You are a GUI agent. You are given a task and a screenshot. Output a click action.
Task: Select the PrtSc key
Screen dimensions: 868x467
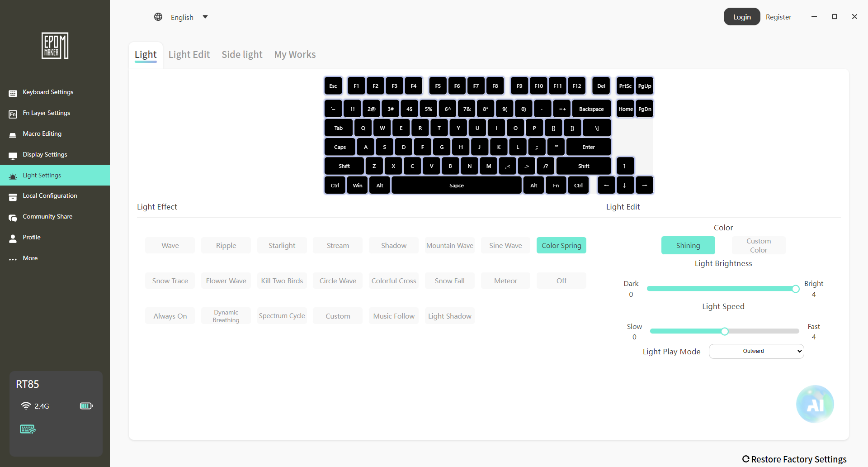tap(625, 86)
